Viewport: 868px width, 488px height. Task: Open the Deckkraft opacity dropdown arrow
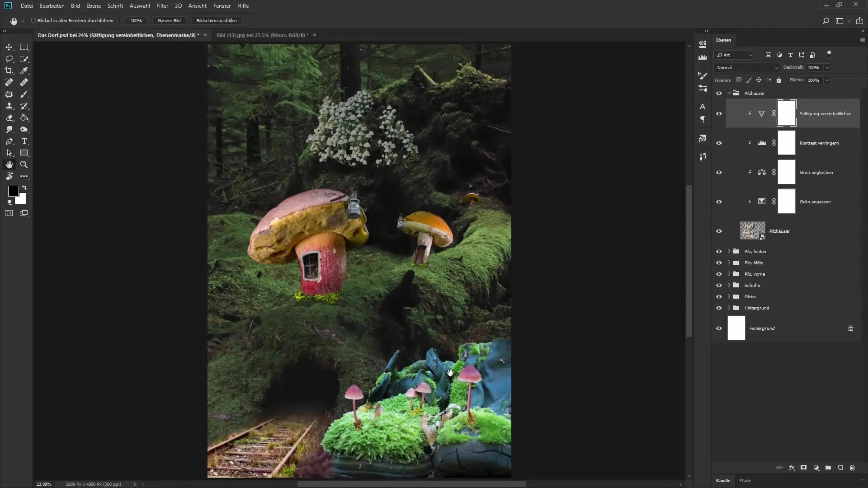click(x=827, y=68)
